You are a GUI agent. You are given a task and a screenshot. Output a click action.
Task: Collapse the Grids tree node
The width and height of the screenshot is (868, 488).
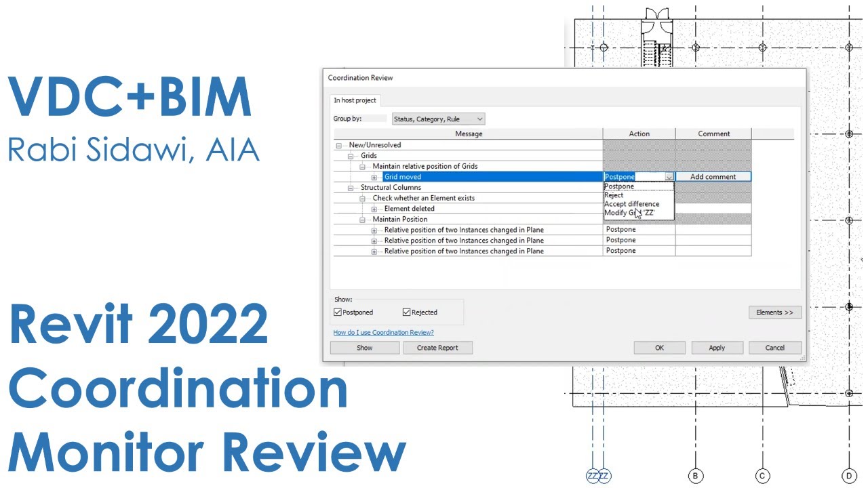(x=351, y=156)
